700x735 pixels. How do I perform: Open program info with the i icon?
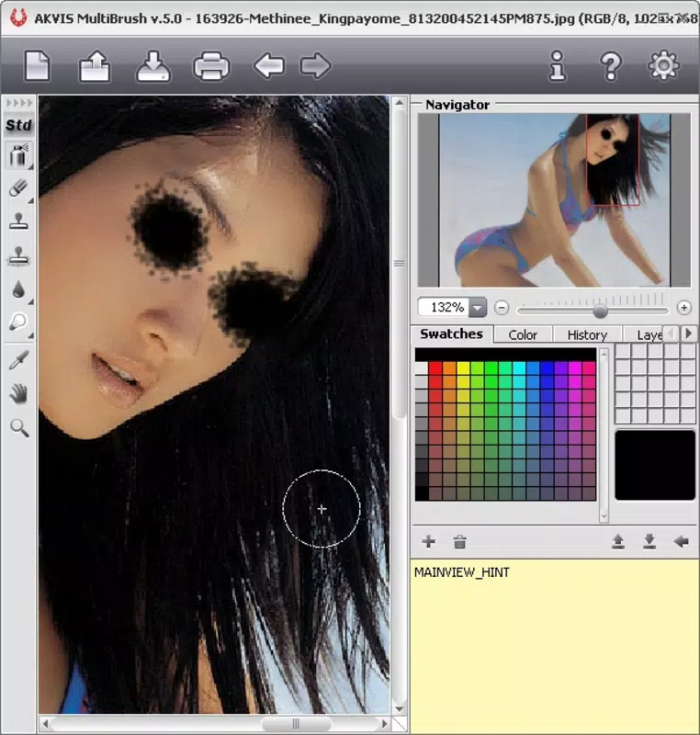coord(557,65)
